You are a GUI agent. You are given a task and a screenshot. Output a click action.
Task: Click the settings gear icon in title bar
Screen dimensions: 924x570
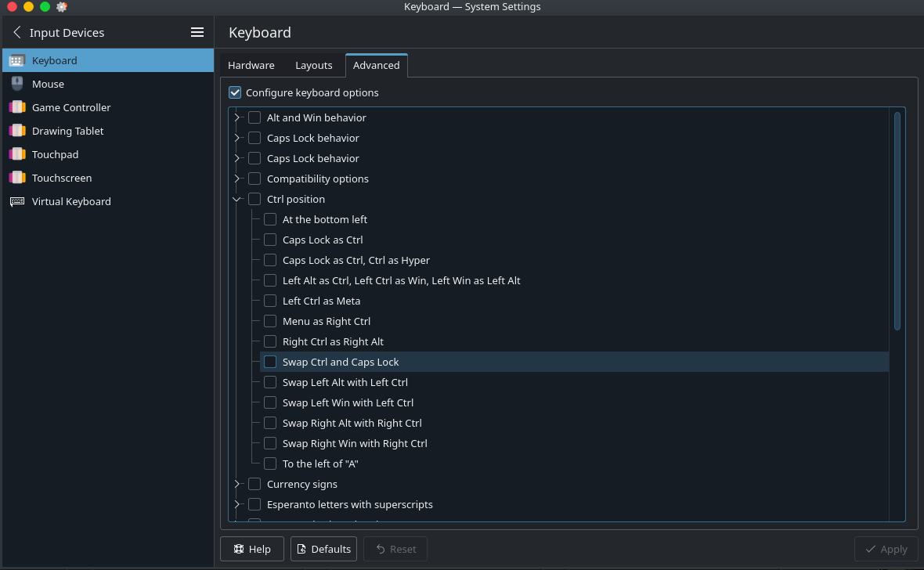point(61,7)
